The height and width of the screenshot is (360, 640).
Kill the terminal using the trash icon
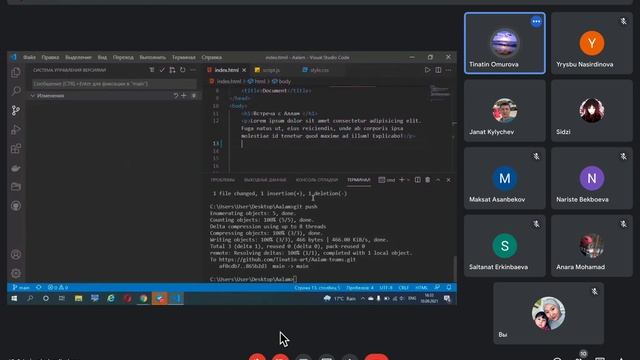[428, 180]
